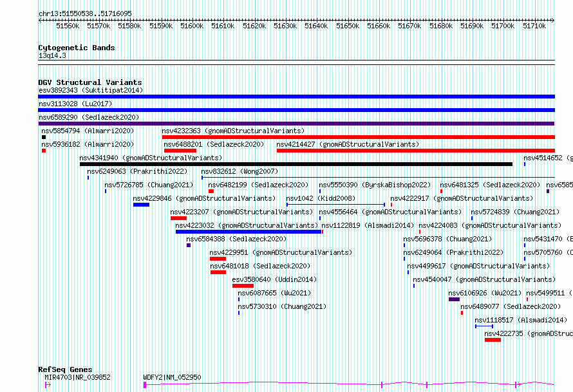Click the nsv4223032 blue variant bar
The image size is (573, 392).
[249, 232]
